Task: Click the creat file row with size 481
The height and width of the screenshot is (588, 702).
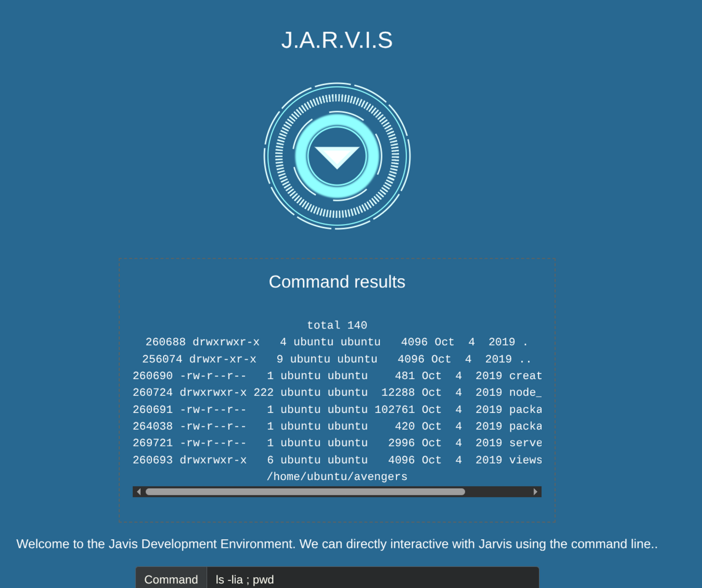Action: [x=337, y=376]
